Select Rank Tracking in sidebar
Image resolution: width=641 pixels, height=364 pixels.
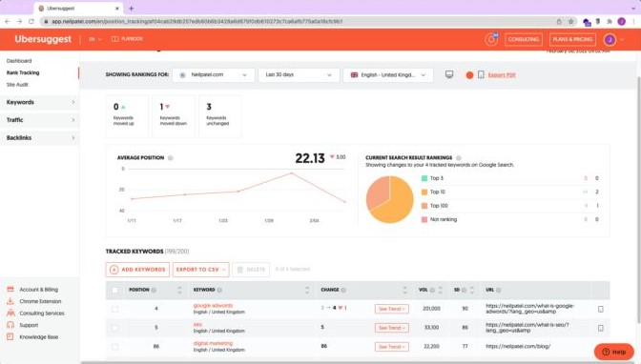tap(23, 72)
